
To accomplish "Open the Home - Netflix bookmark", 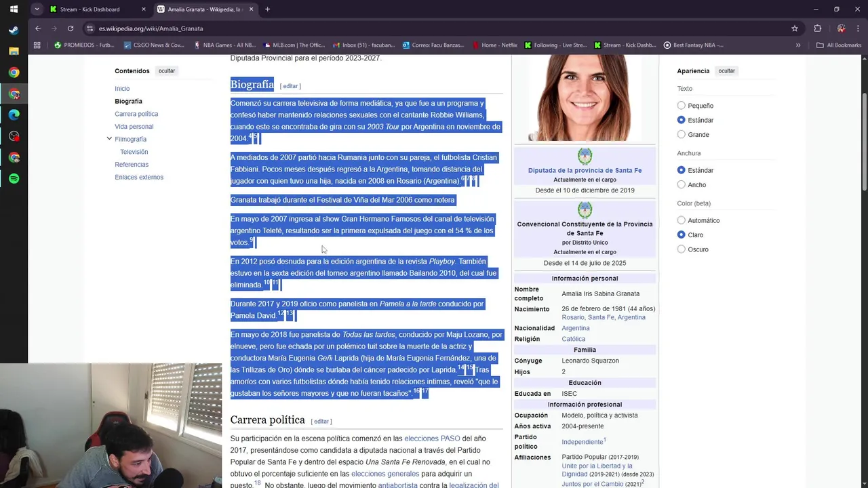I will coord(494,45).
